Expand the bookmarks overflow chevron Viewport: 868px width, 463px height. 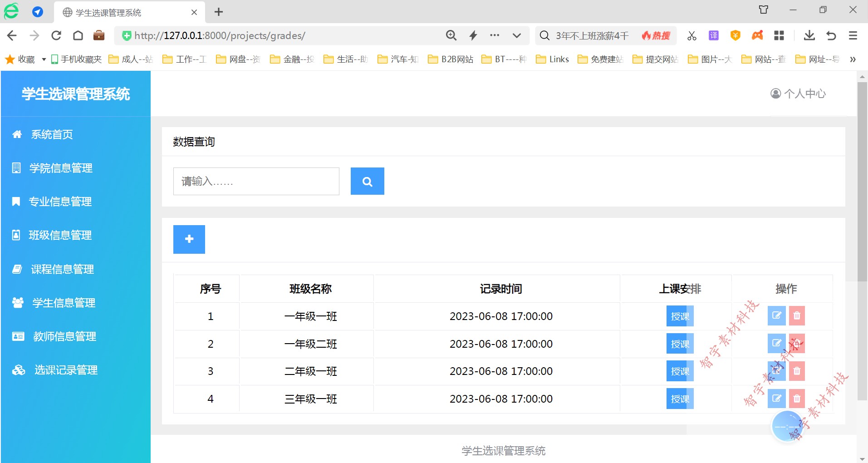point(853,59)
